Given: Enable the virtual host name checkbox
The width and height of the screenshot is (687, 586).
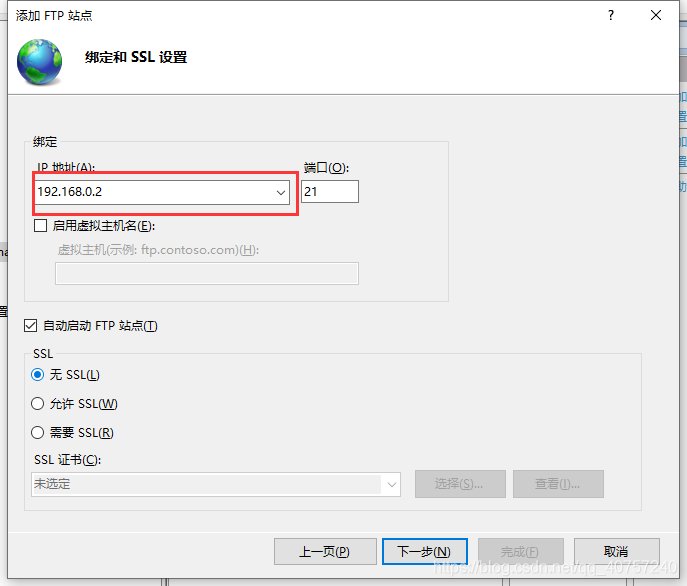Looking at the screenshot, I should (x=41, y=226).
